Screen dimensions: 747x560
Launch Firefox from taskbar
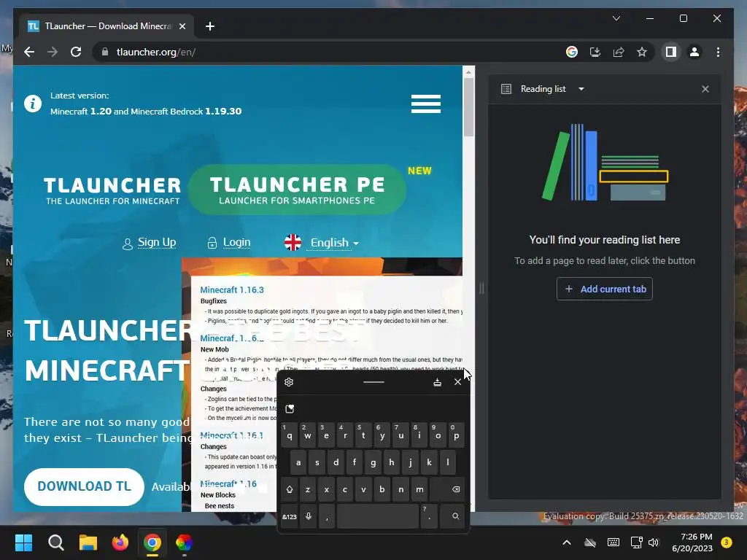(120, 542)
